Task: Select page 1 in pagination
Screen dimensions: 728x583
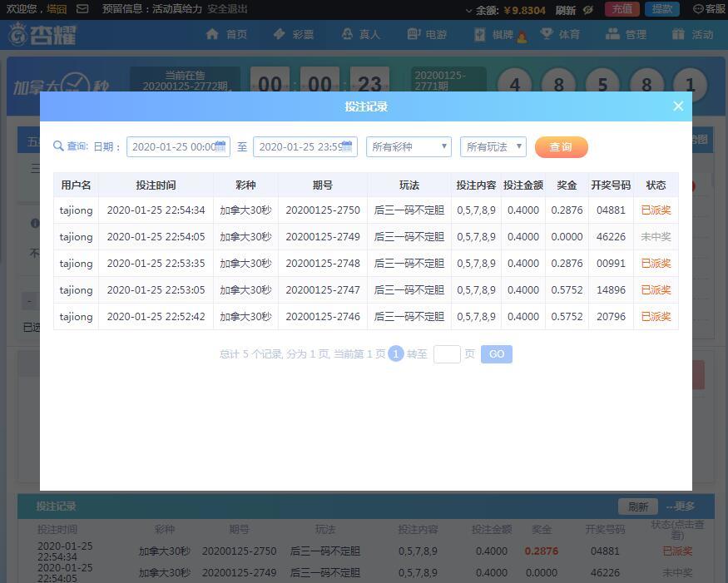Action: (x=396, y=354)
